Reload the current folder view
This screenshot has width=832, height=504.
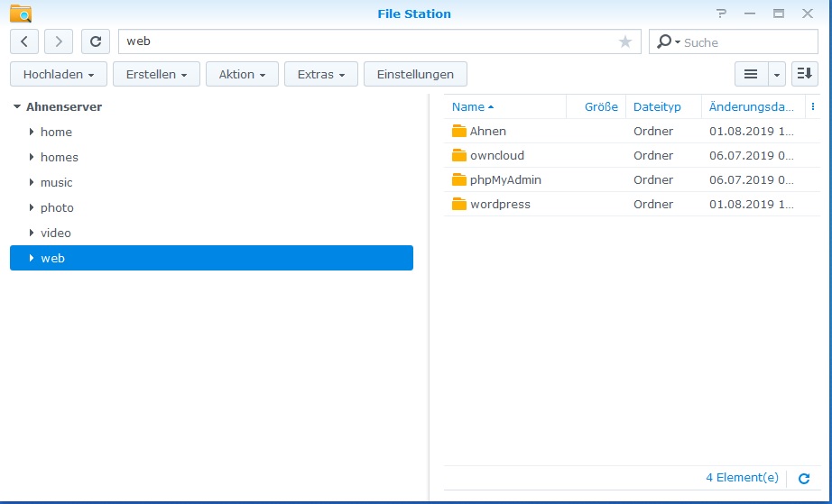96,41
